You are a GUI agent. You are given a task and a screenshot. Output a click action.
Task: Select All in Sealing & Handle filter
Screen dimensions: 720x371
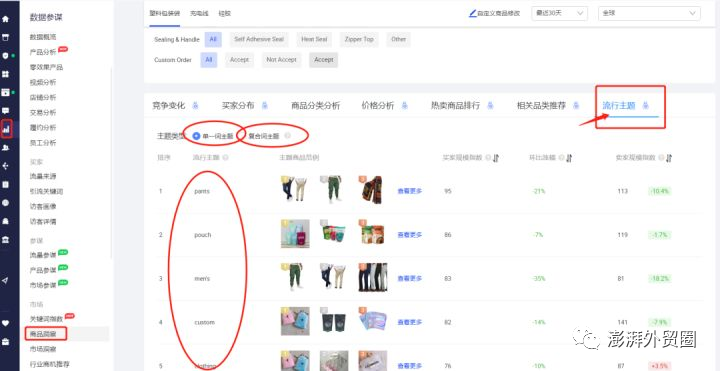click(213, 39)
